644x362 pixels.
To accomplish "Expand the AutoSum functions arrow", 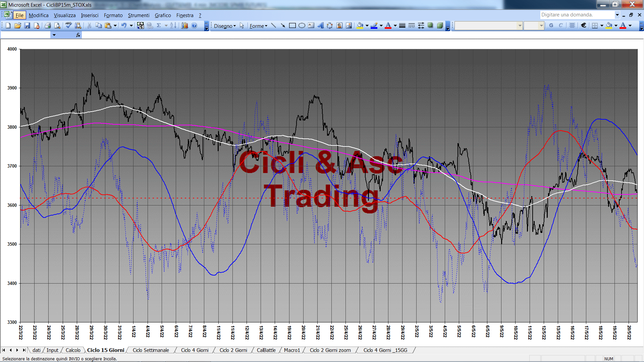I will [166, 25].
